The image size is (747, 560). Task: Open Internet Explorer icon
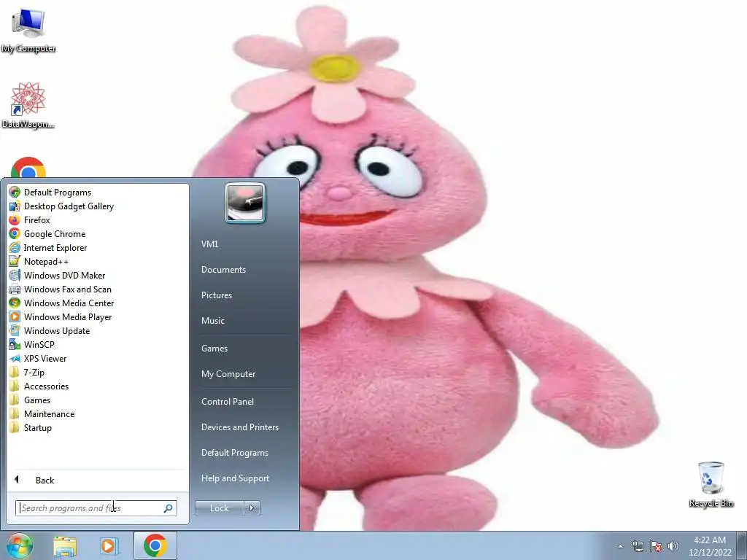(15, 248)
